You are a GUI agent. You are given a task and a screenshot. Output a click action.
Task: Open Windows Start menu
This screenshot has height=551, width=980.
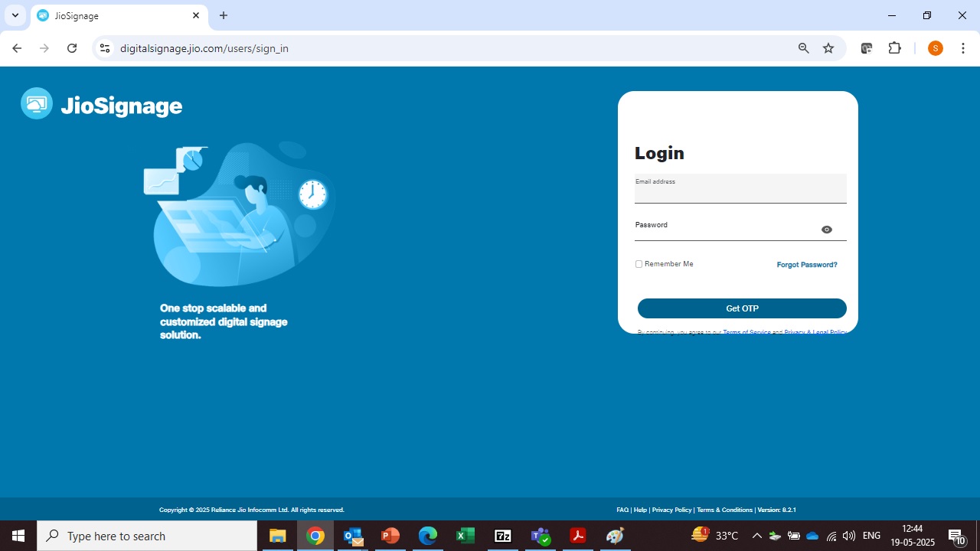coord(18,536)
